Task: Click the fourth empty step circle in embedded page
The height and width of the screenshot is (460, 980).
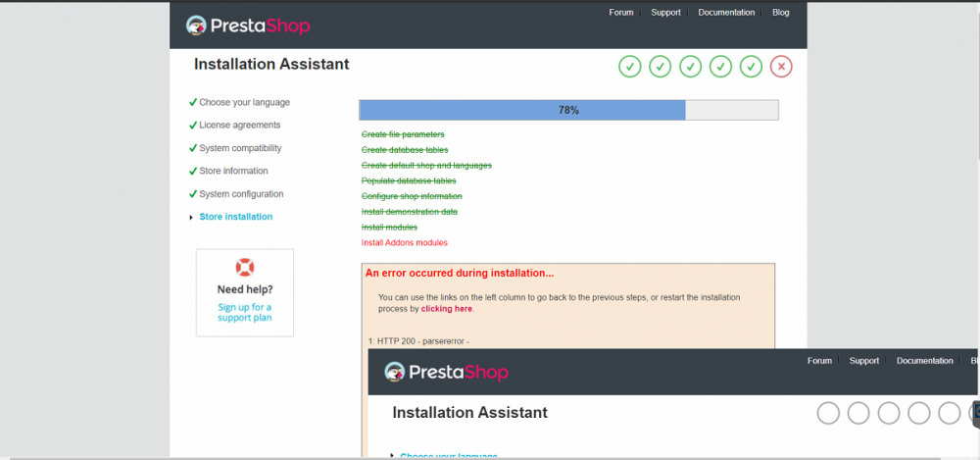Action: click(x=919, y=413)
